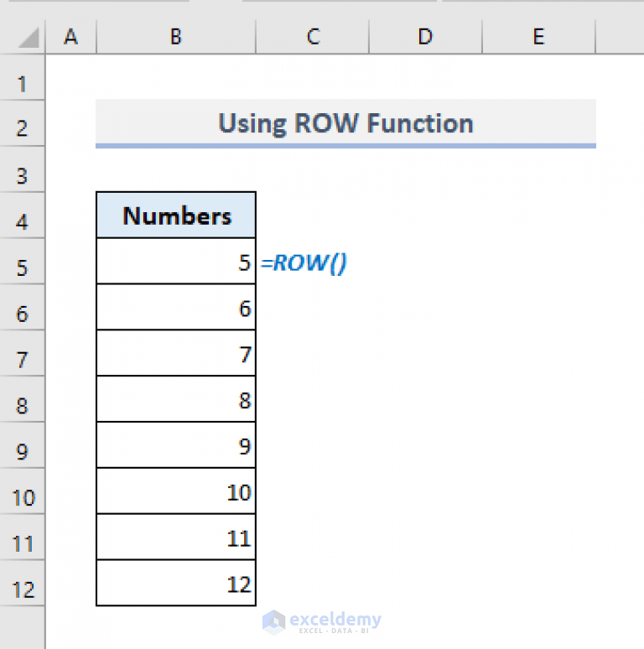644x649 pixels.
Task: Select row 11 header
Action: pos(23,537)
